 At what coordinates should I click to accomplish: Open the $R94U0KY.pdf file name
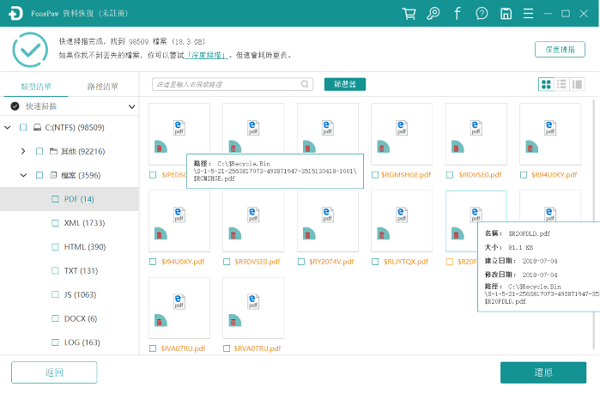coord(554,175)
